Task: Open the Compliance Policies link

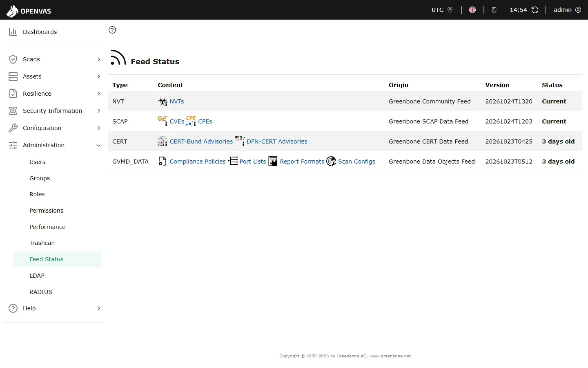Action: click(198, 162)
